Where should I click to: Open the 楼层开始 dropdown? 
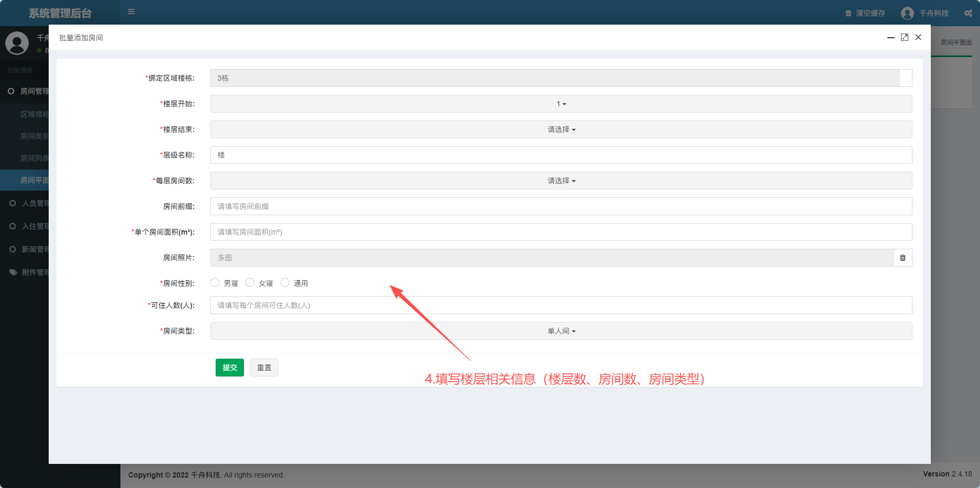(561, 104)
